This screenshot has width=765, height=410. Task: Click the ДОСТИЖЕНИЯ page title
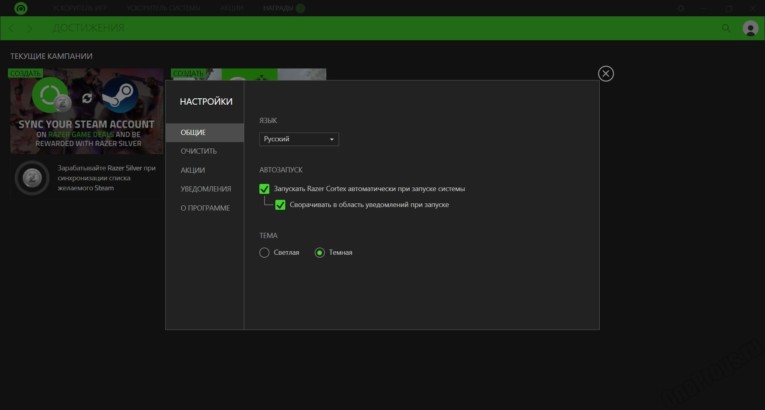pyautogui.click(x=88, y=28)
